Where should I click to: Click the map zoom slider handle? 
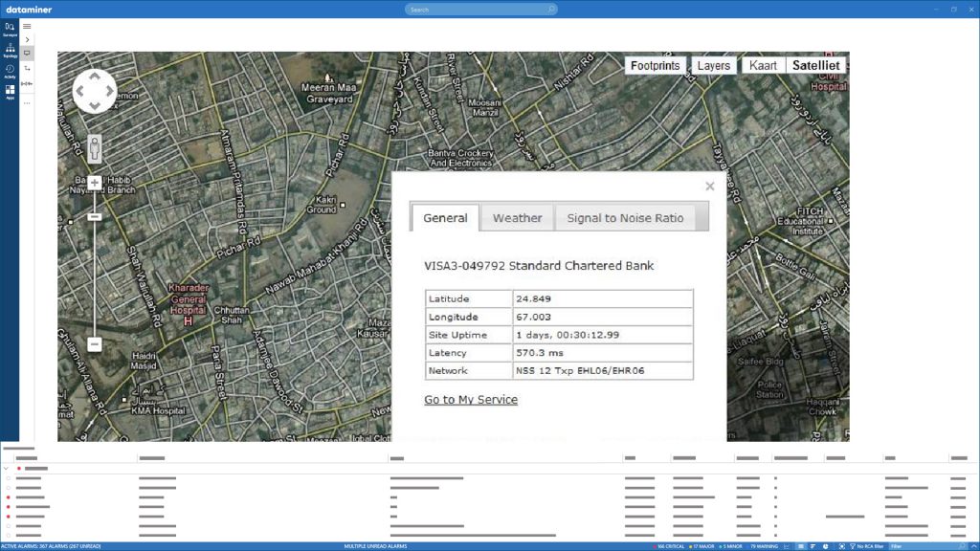(95, 217)
